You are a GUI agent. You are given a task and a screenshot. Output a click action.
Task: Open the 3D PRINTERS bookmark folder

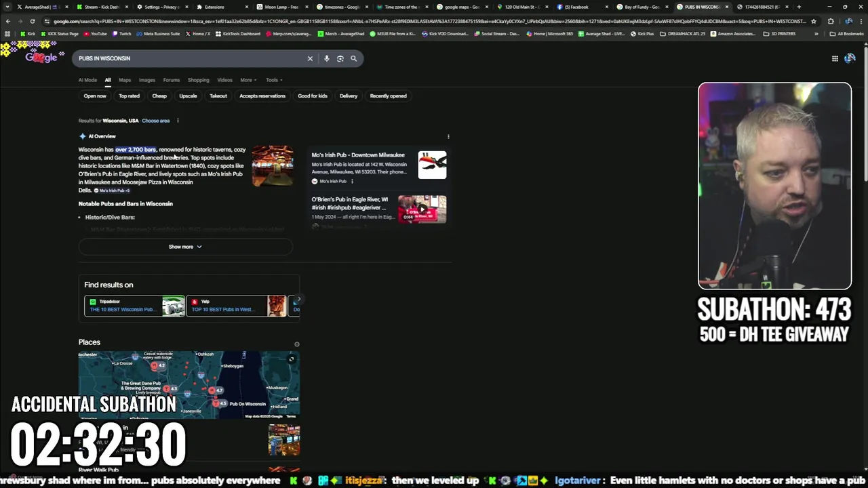pos(778,33)
